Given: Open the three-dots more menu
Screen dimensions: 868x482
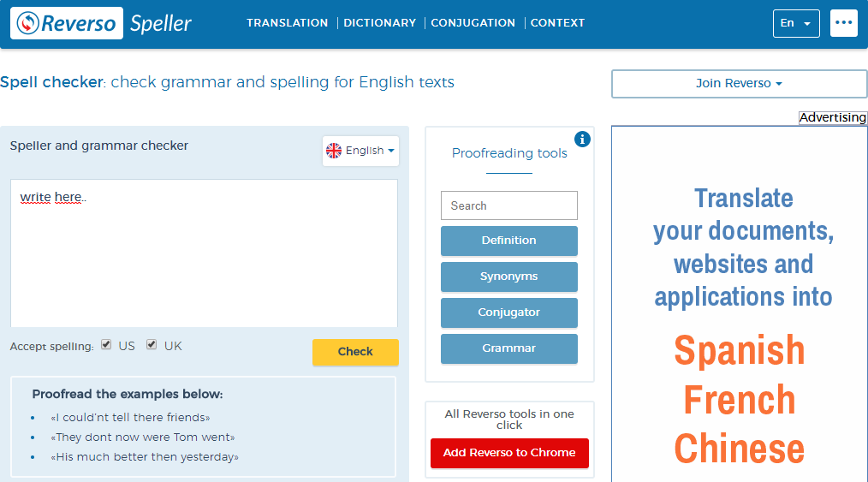Looking at the screenshot, I should click(844, 23).
